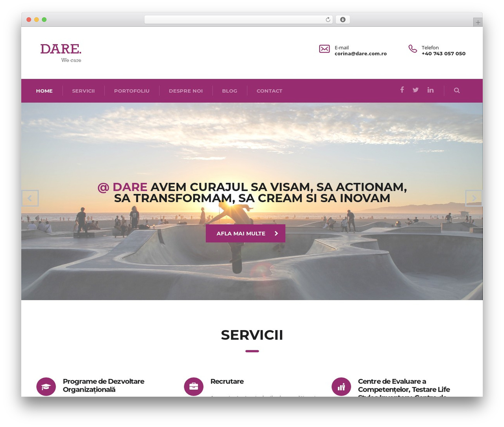Screen dimensions: 504x427
Task: Go to the previous hero slide
Action: pos(30,198)
